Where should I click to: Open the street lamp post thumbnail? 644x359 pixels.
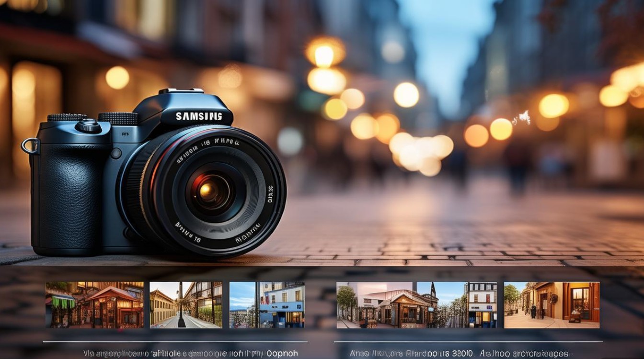coord(185,305)
